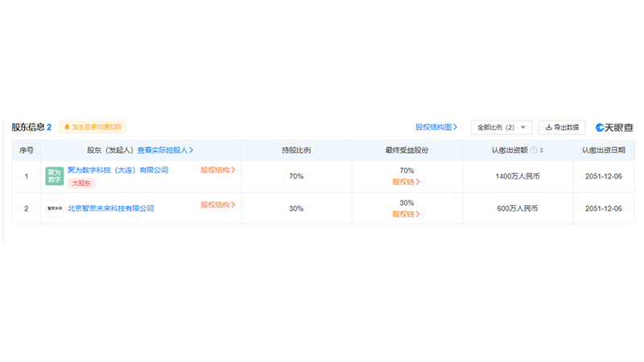Click the 股东信息 section title
The width and height of the screenshot is (644, 362).
(28, 127)
